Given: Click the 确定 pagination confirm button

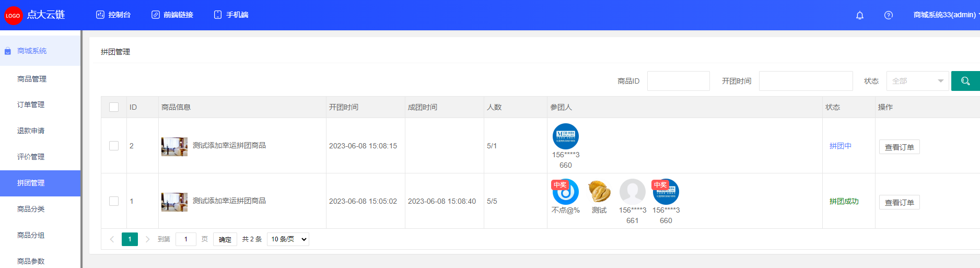Looking at the screenshot, I should 225,239.
